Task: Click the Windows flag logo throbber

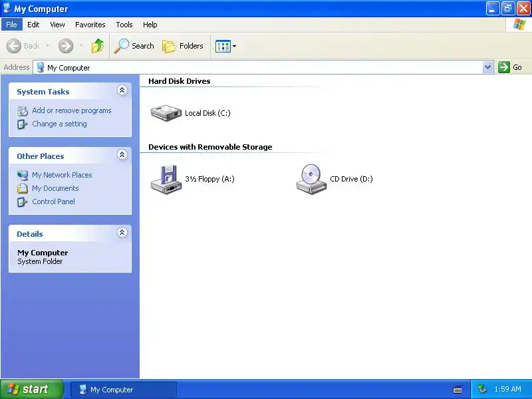Action: pyautogui.click(x=519, y=25)
